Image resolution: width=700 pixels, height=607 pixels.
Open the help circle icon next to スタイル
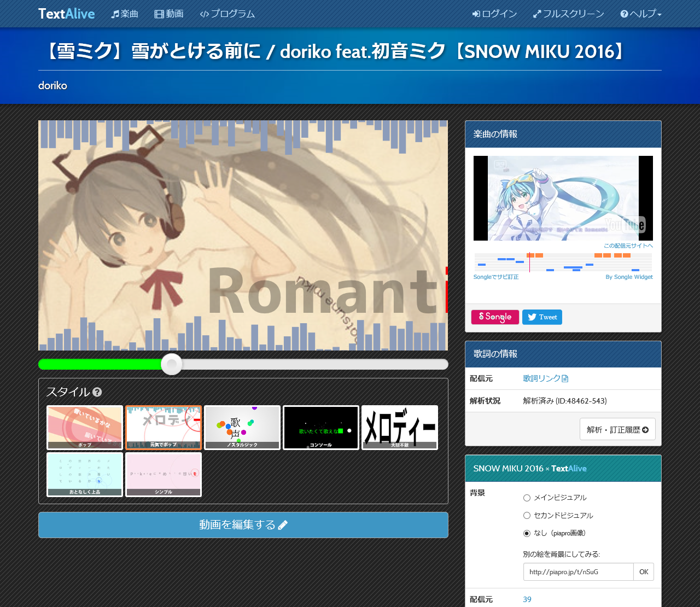97,392
